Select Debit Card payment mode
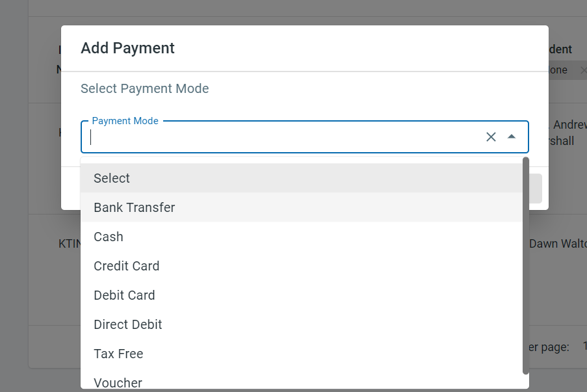Viewport: 587px width, 392px height. click(124, 295)
